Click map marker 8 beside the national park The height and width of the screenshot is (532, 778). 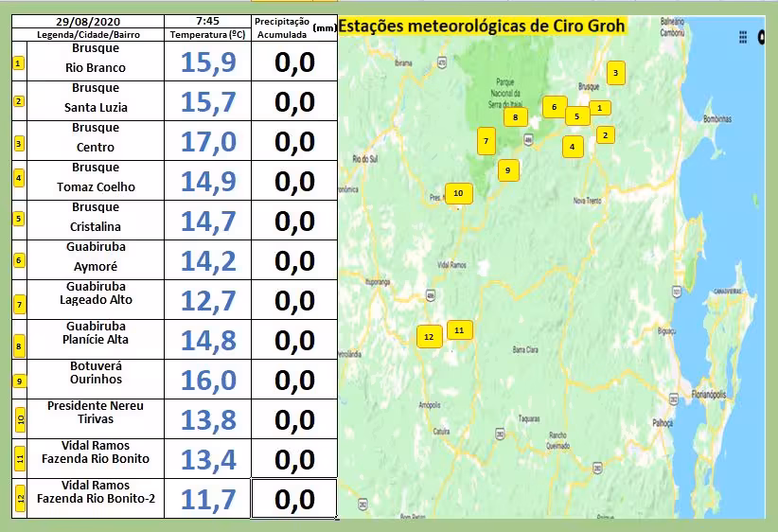point(515,117)
